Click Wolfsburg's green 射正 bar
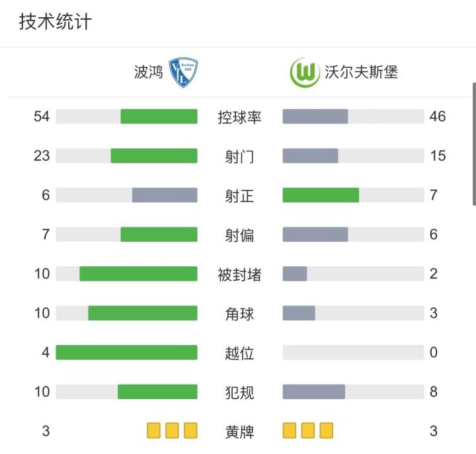This screenshot has width=476, height=454. tap(321, 195)
